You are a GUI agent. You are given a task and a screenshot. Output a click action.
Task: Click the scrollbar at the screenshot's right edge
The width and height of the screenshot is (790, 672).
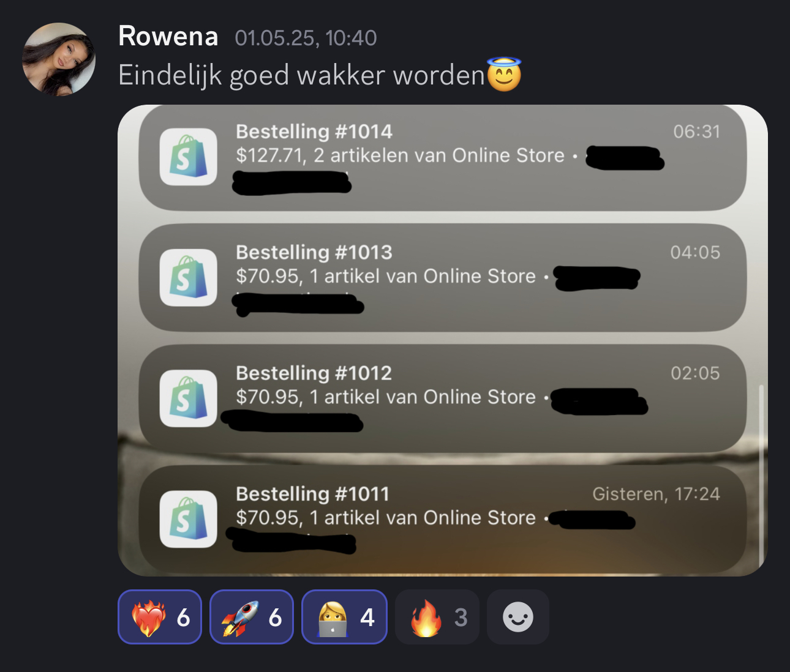click(761, 476)
